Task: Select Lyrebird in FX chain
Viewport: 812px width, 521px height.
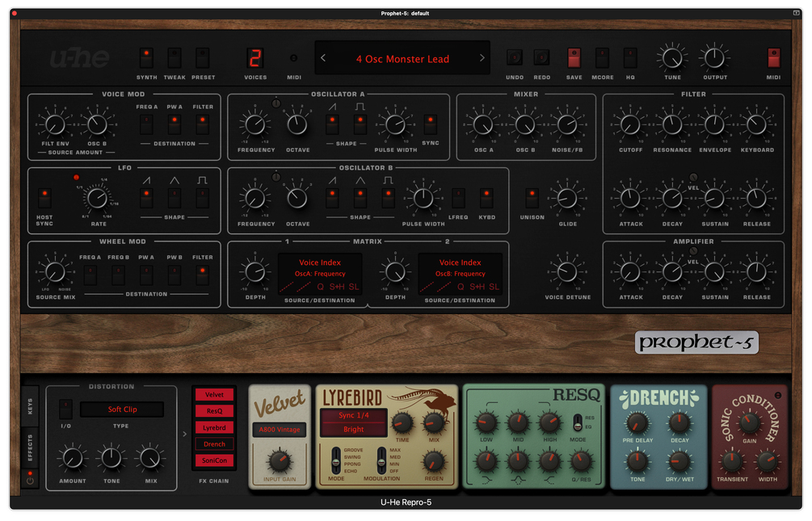Action: (x=214, y=428)
